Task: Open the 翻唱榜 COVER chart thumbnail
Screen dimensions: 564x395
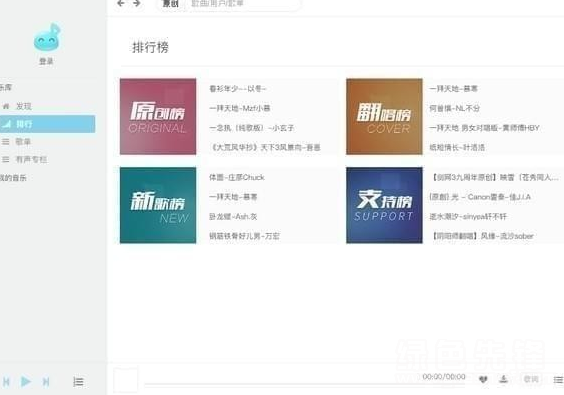Action: (x=384, y=117)
